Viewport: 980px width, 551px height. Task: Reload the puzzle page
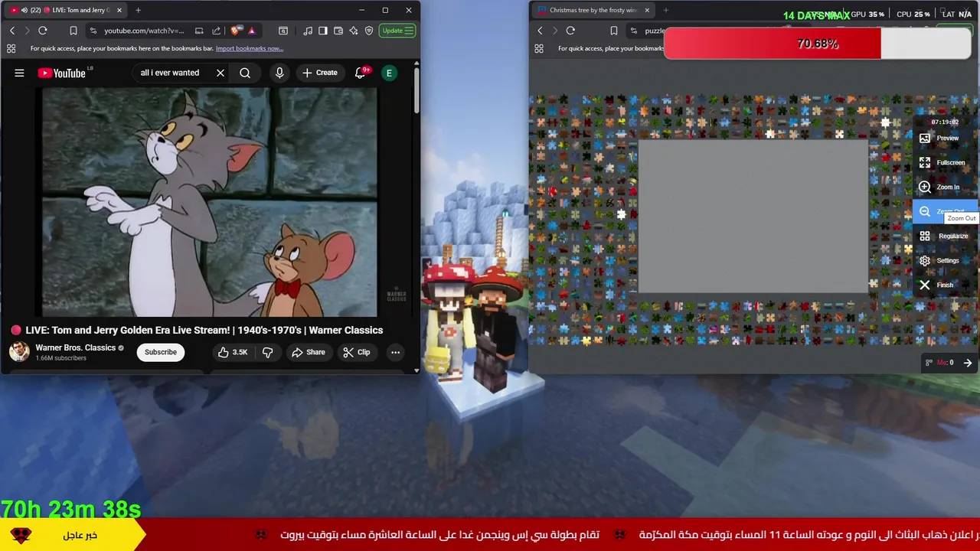[x=570, y=31]
